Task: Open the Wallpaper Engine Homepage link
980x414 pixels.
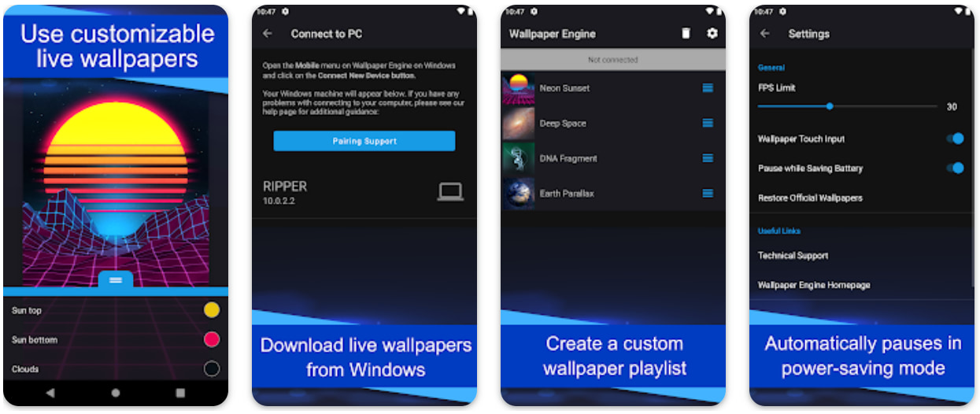Action: point(814,285)
